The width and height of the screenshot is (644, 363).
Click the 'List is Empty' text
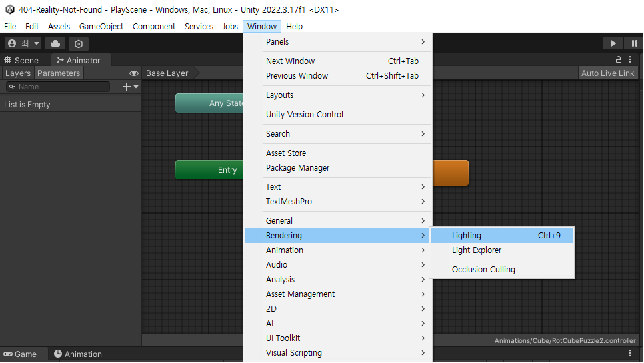tap(27, 105)
